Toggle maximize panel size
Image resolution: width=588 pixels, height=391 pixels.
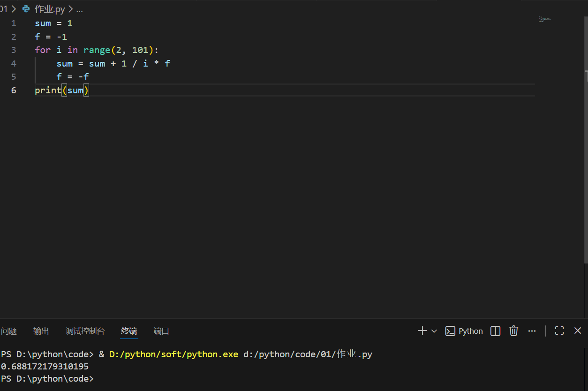pyautogui.click(x=559, y=331)
